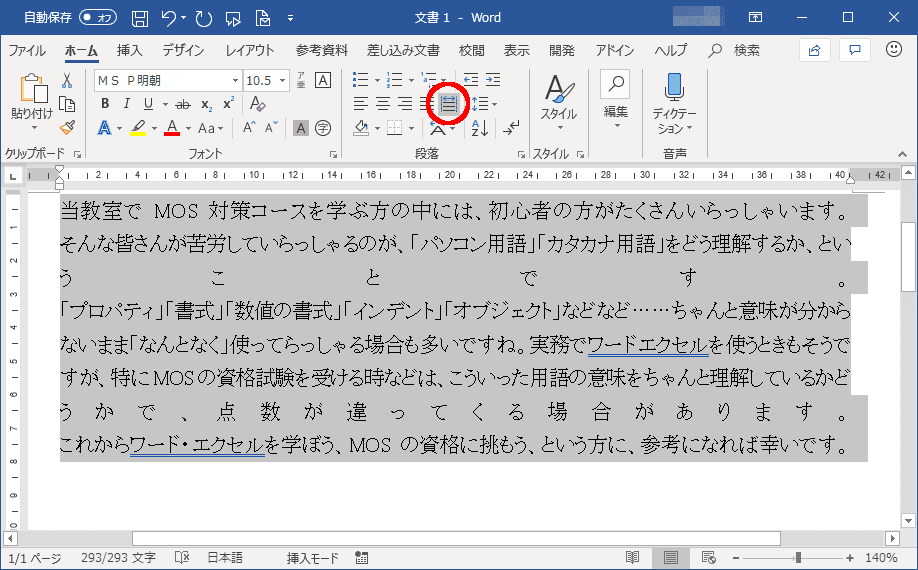Click the Increase Indent icon
Screen dimensions: 918x570
[x=493, y=80]
